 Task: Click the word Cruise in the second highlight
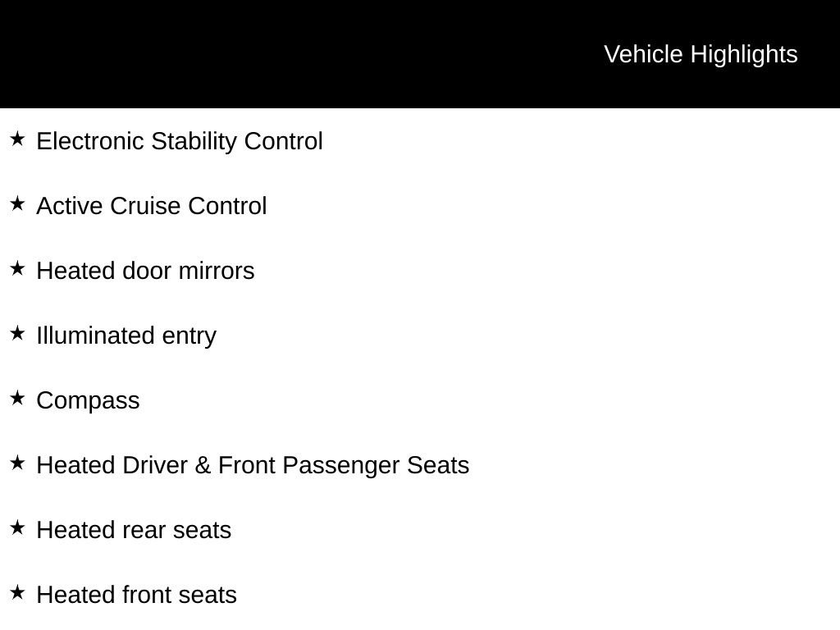pyautogui.click(x=145, y=206)
